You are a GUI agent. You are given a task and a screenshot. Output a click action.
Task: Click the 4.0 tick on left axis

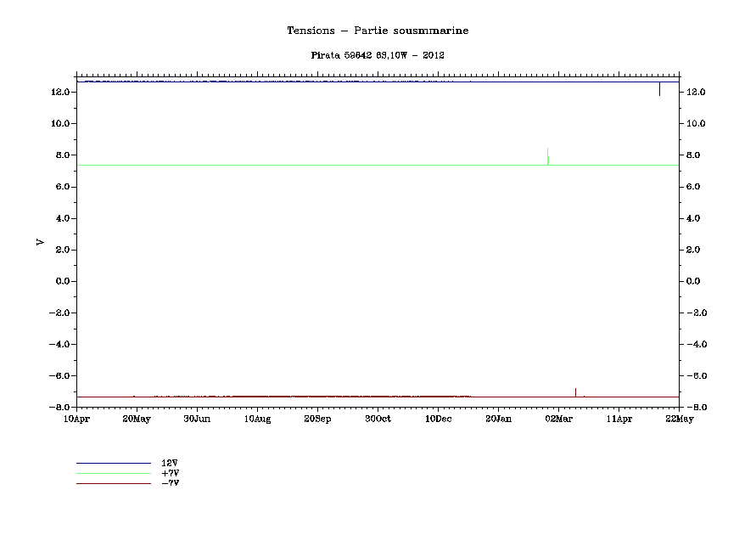pyautogui.click(x=62, y=218)
